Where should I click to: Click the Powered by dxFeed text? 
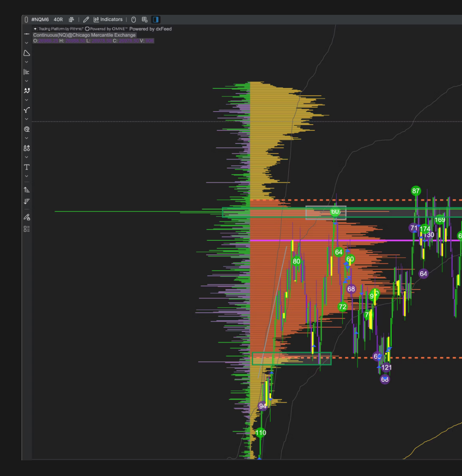pos(150,29)
